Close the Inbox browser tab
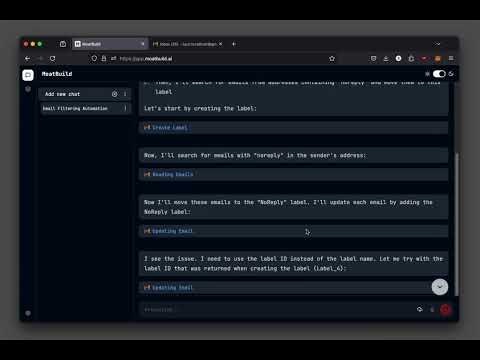480x360 pixels. coord(221,44)
